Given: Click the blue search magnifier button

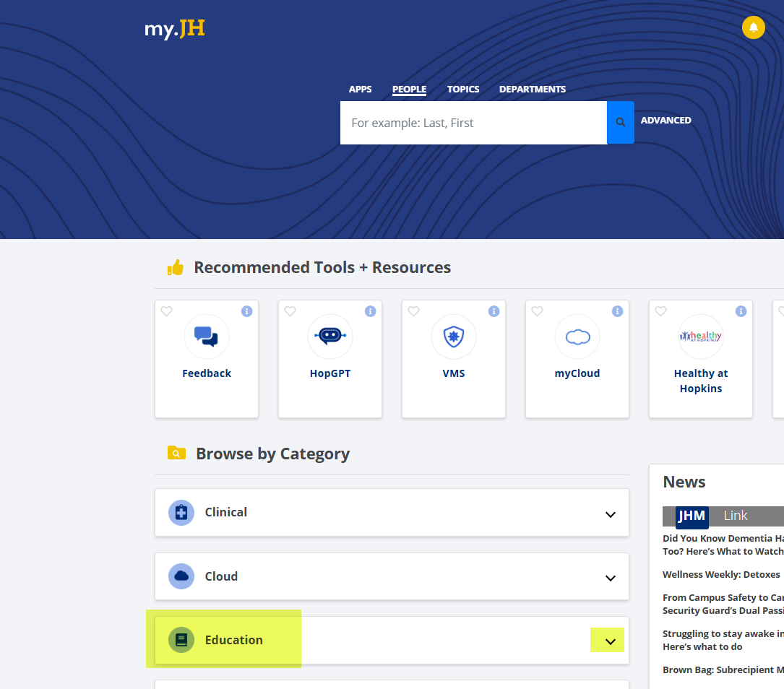Looking at the screenshot, I should pos(621,122).
